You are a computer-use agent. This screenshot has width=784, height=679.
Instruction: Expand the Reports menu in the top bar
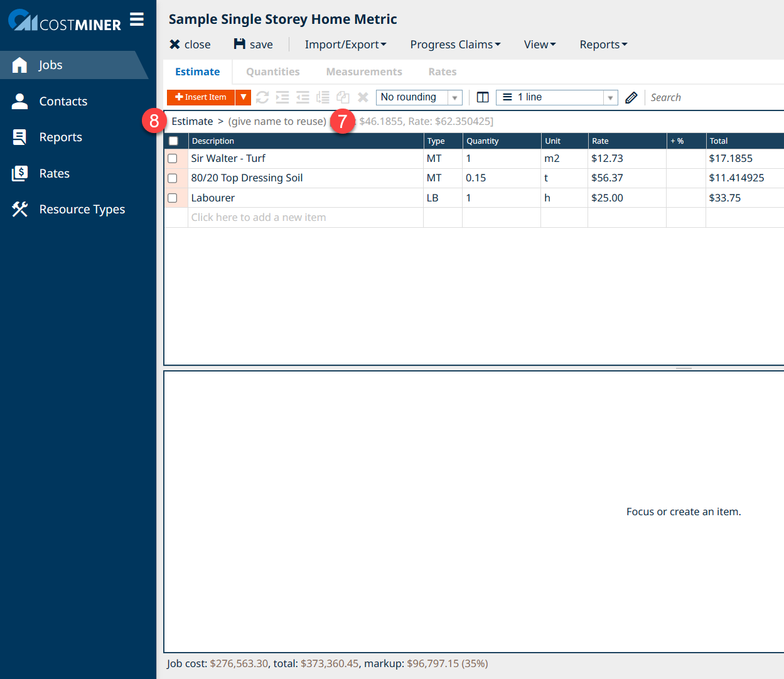[x=603, y=45]
